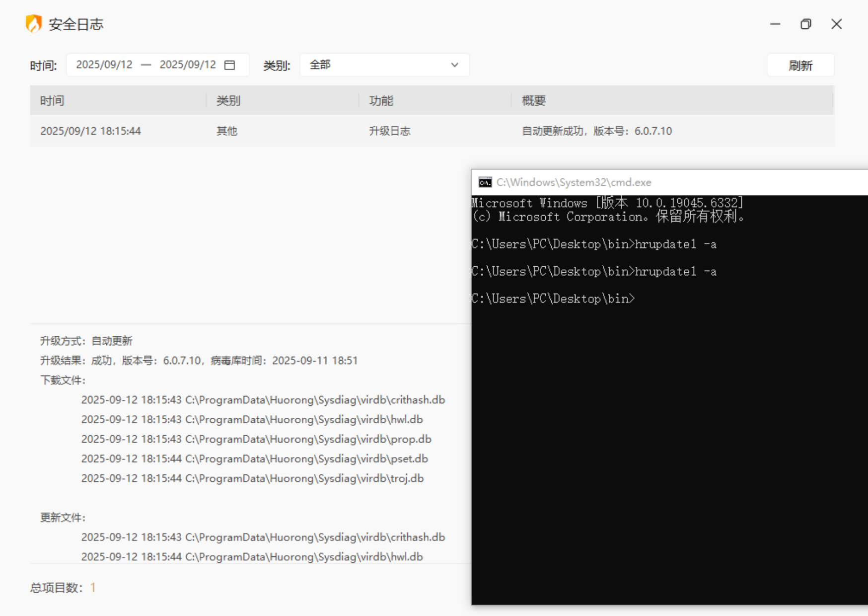Click download entry for pset.db

pos(255,459)
